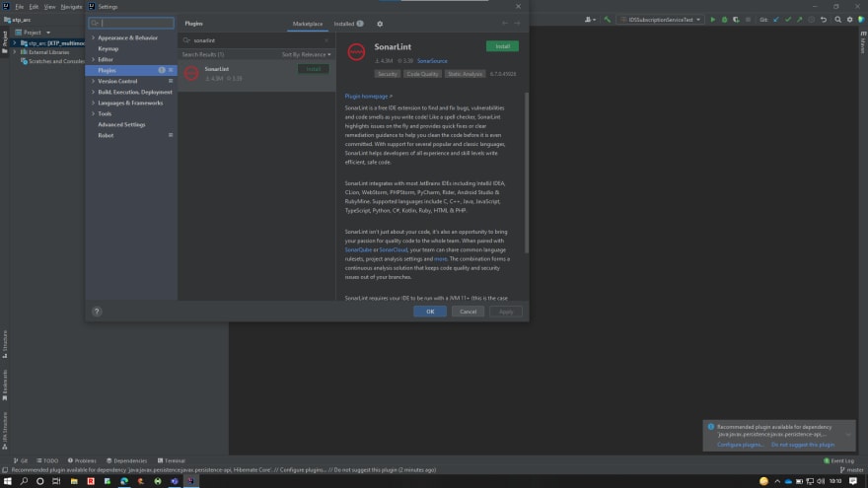Click the help question mark icon
This screenshot has height=488, width=868.
click(97, 312)
